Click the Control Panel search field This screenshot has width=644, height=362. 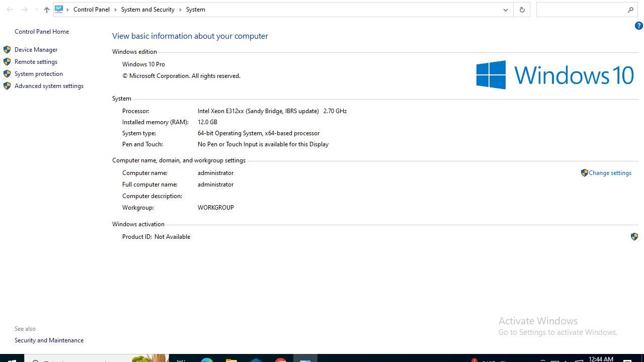(581, 10)
